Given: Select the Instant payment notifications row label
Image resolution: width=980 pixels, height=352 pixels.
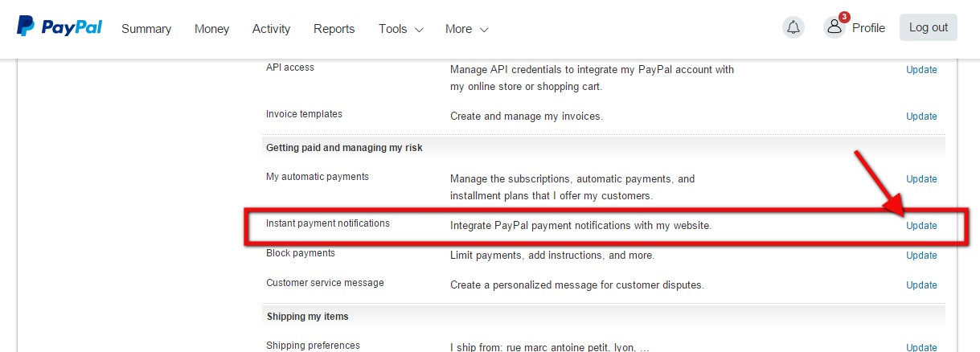Looking at the screenshot, I should click(x=327, y=223).
